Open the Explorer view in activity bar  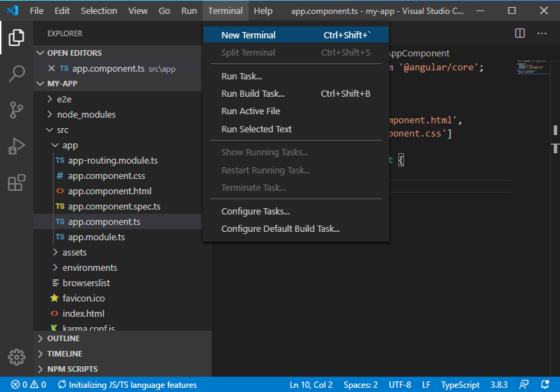pos(17,38)
